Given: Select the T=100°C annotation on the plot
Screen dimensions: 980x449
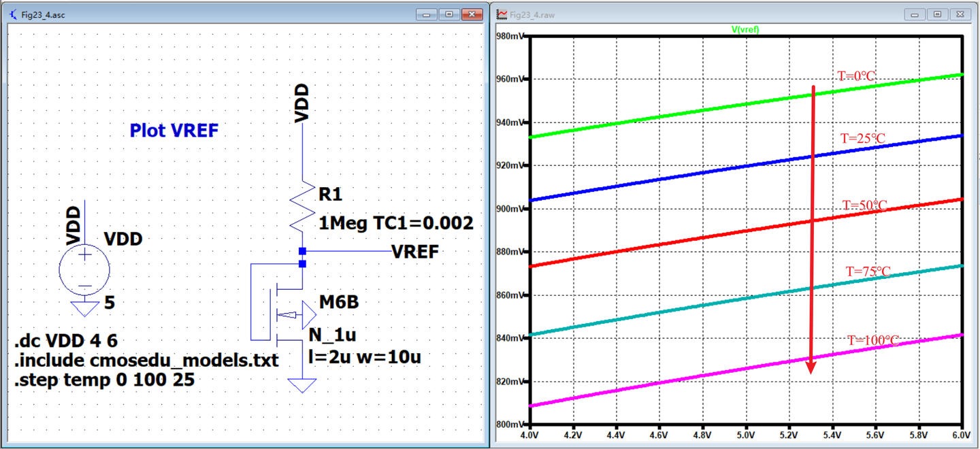Looking at the screenshot, I should pos(874,338).
